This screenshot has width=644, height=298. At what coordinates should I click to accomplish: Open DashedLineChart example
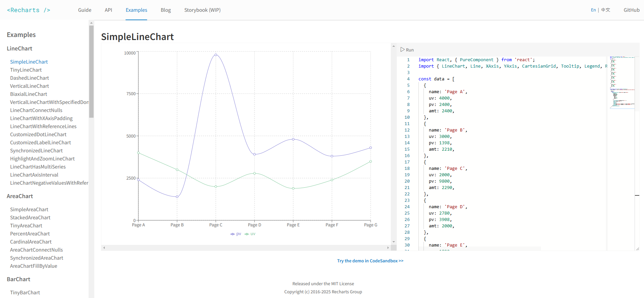[x=30, y=78]
